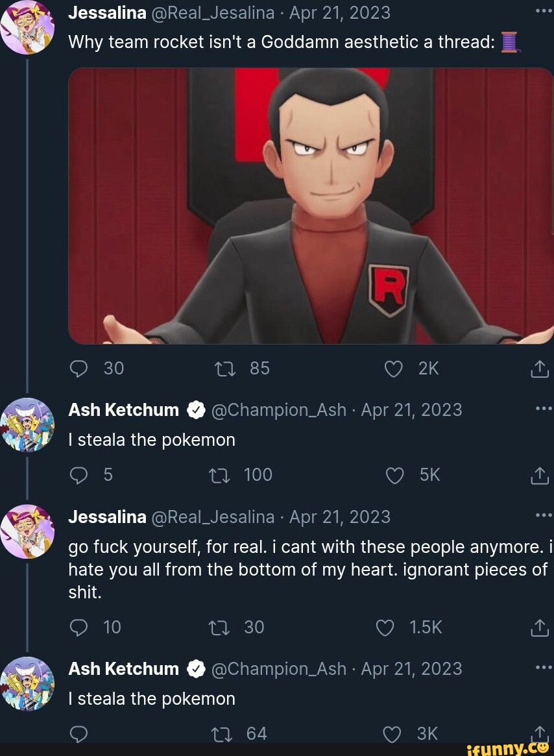Toggle the like heart showing 1.5K
The image size is (554, 756).
(x=384, y=628)
